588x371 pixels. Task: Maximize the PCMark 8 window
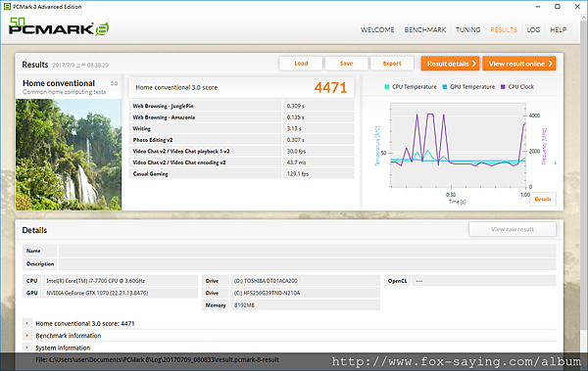point(558,7)
